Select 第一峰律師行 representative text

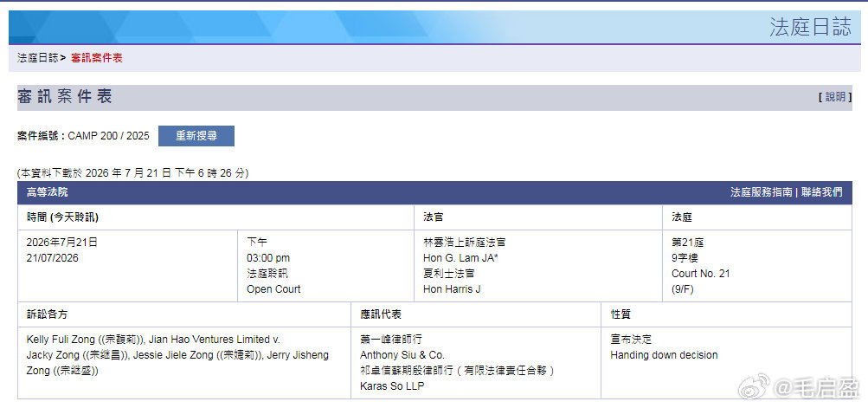(391, 340)
